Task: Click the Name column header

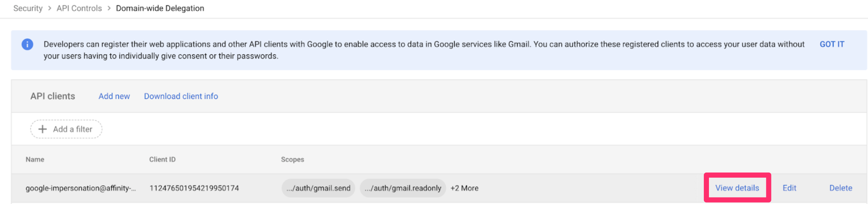Action: click(35, 159)
